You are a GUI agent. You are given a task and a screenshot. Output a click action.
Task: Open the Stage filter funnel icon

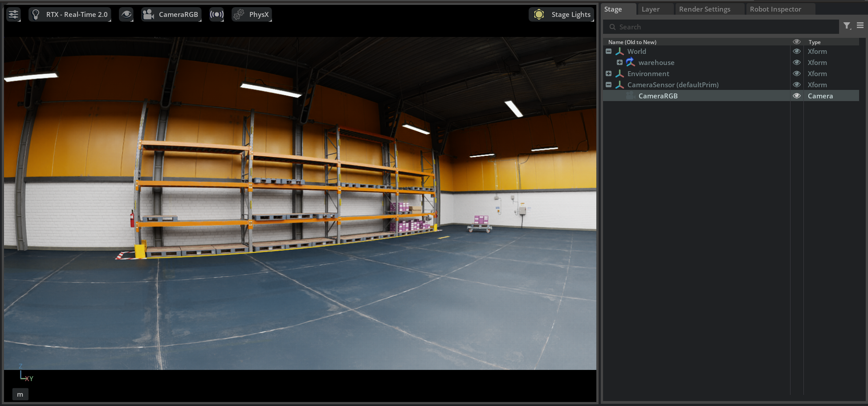click(x=847, y=26)
